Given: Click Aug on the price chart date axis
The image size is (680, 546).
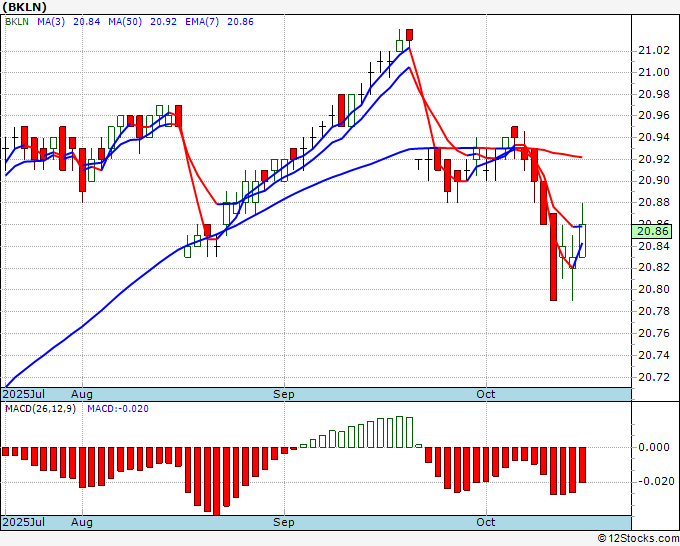Looking at the screenshot, I should click(82, 394).
